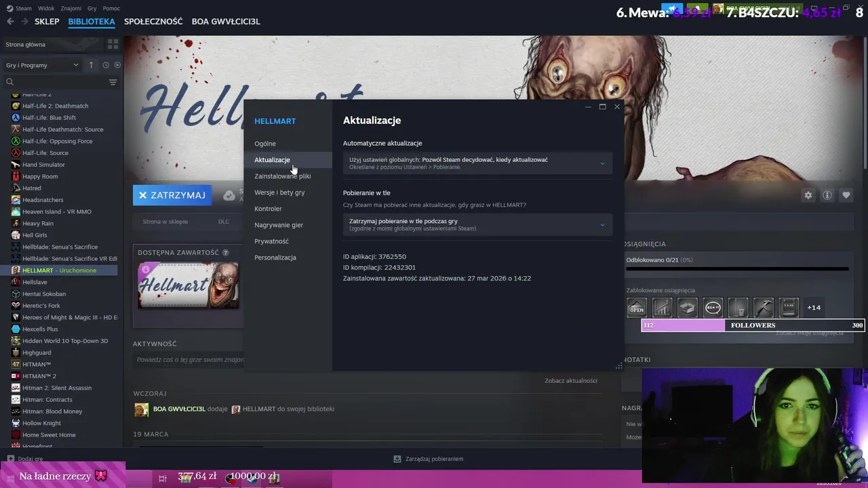Viewport: 868px width, 488px height.
Task: Click the open box achievement icon
Action: [x=688, y=308]
